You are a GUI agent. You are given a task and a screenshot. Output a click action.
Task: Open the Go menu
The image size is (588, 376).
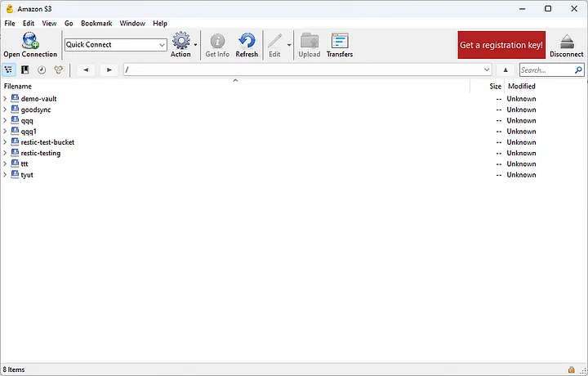[69, 23]
